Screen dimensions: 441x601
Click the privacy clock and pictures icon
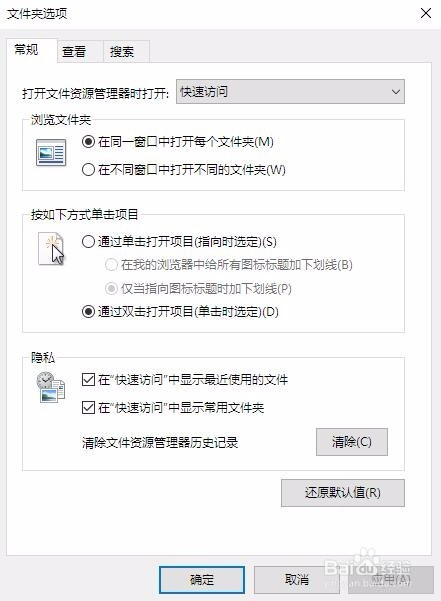[51, 387]
